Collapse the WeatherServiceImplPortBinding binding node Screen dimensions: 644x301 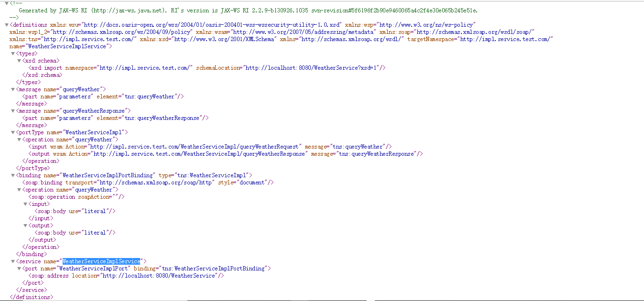[x=12, y=175]
